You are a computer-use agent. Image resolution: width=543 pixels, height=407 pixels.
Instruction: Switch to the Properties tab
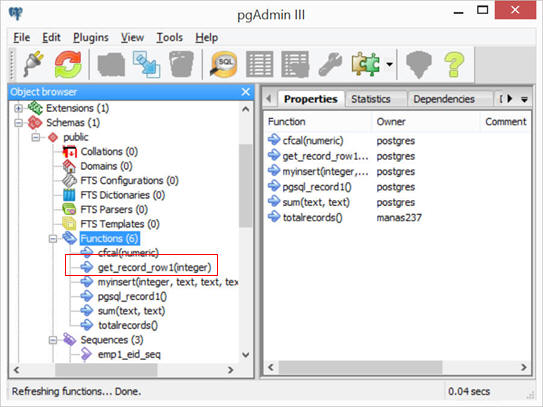[x=311, y=99]
